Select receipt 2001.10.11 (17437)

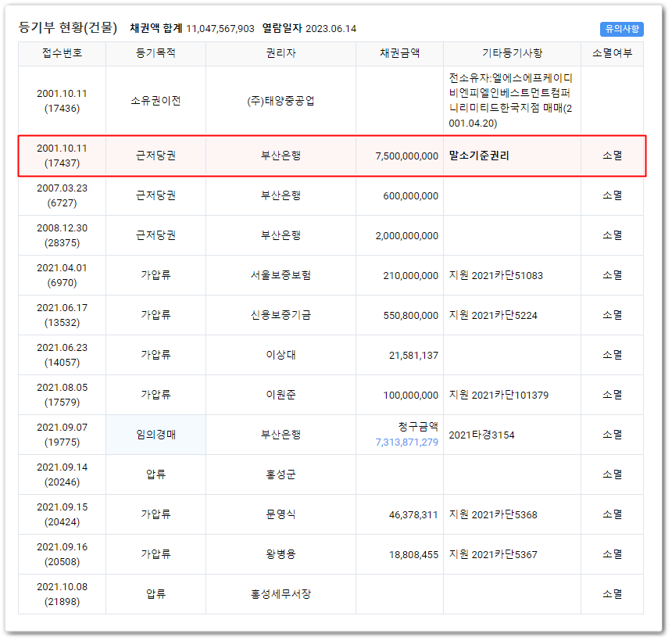[x=63, y=156]
